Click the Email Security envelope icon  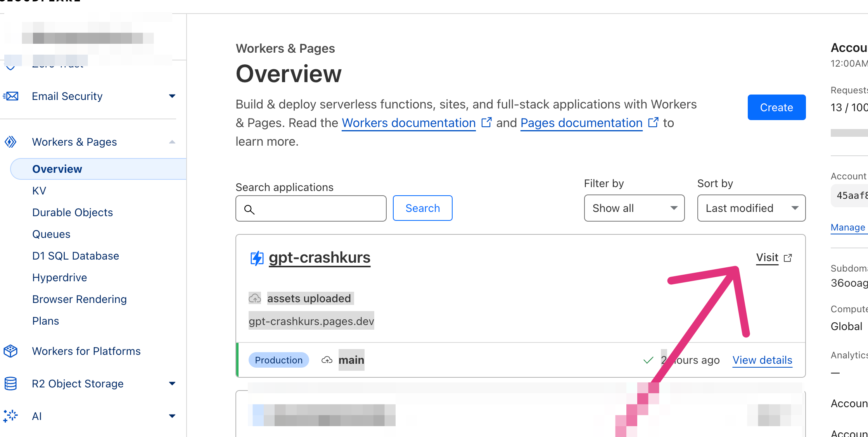[11, 96]
